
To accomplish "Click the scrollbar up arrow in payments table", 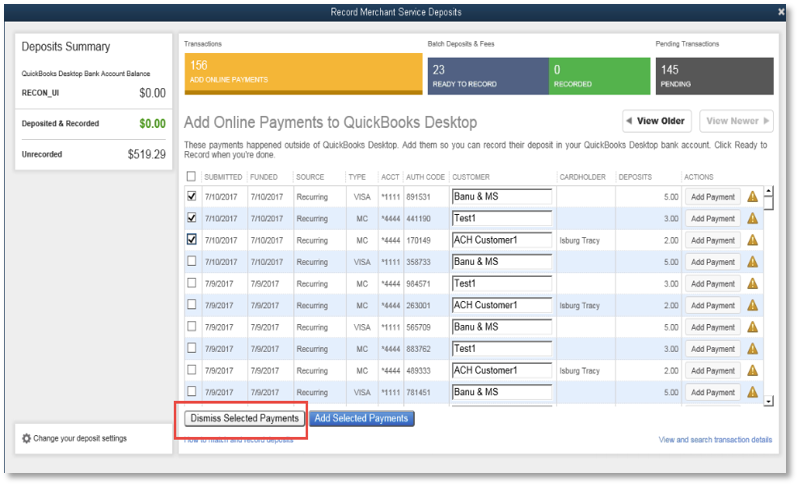I will 768,191.
